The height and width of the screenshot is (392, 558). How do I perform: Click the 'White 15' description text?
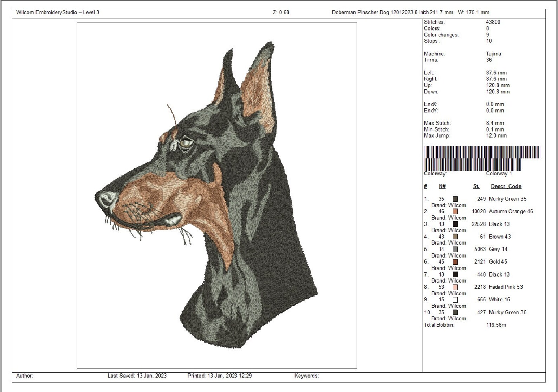(499, 300)
